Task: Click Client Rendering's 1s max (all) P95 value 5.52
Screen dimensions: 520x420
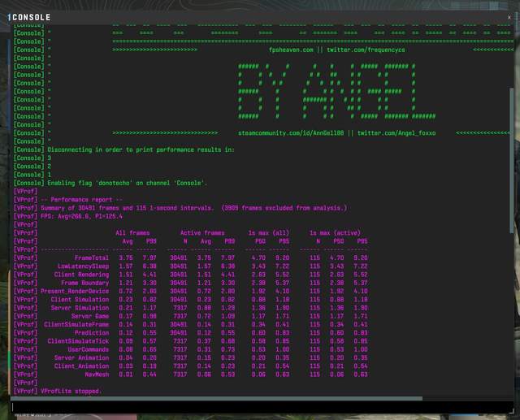Action: coord(282,275)
